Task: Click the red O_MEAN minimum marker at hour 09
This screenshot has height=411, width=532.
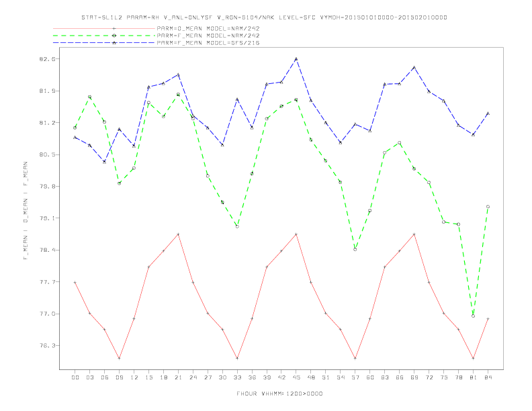Action: (x=119, y=358)
